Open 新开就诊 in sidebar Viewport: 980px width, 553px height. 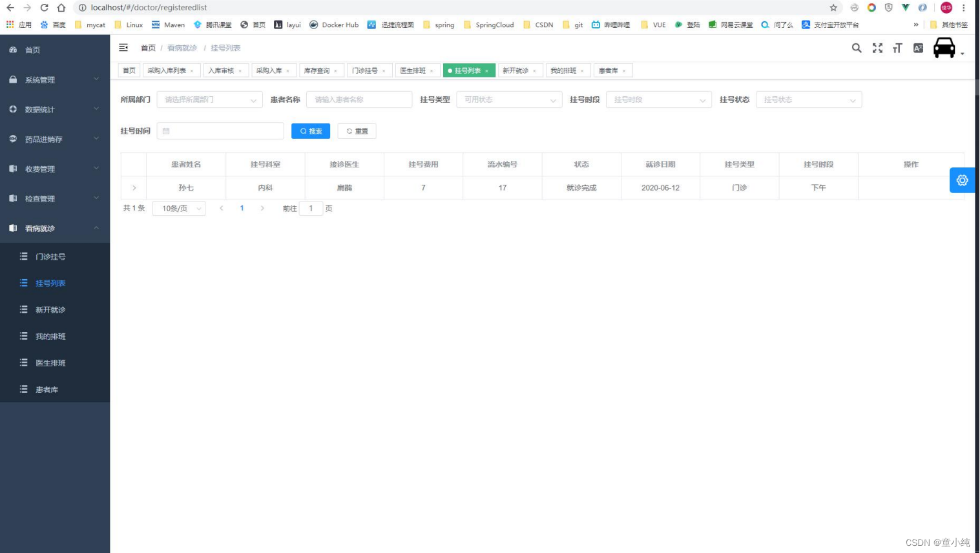coord(55,309)
